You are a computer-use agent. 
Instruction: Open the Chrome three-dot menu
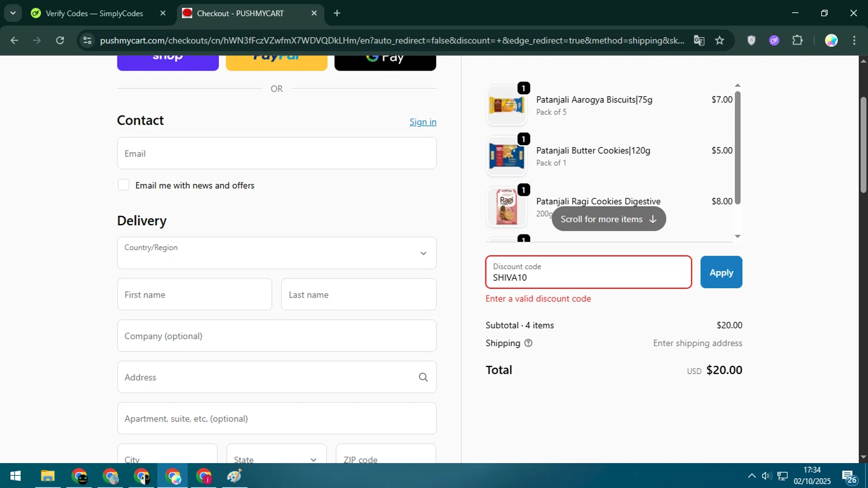pyautogui.click(x=854, y=41)
